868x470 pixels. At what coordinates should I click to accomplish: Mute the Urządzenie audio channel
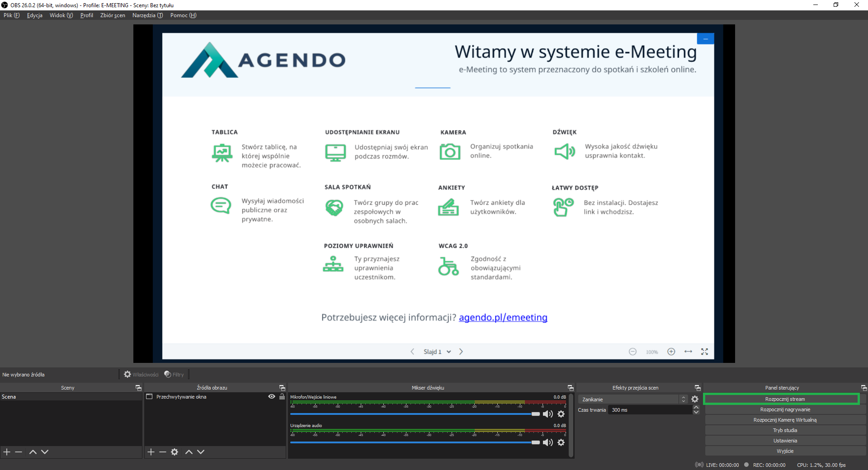(547, 442)
